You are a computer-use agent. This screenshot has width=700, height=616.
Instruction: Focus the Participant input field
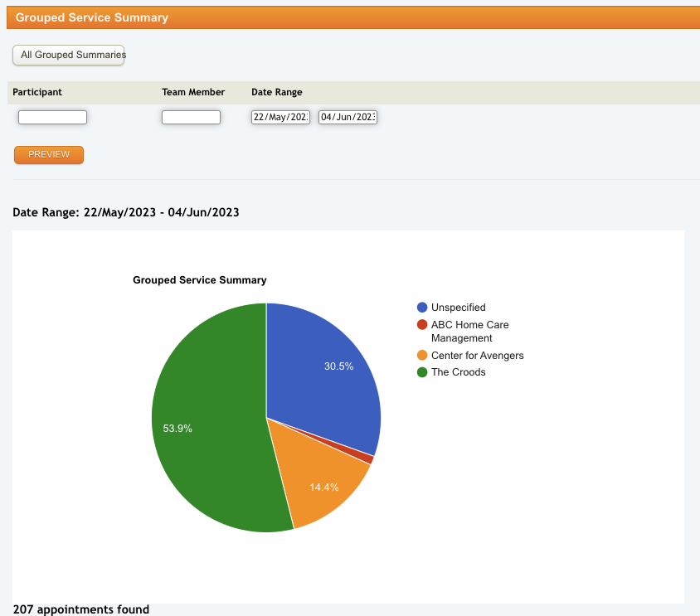[x=53, y=117]
